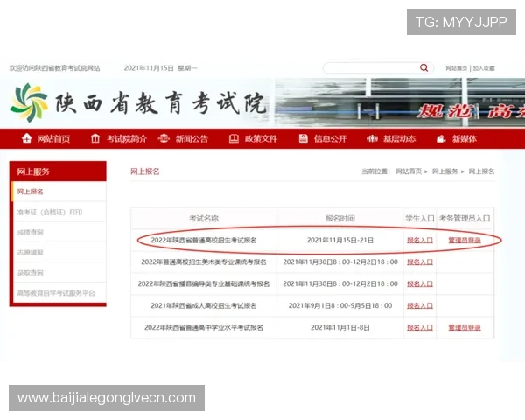The width and height of the screenshot is (525, 420).
Task: Click the building icon beside 考试院简介
Action: coord(95,138)
